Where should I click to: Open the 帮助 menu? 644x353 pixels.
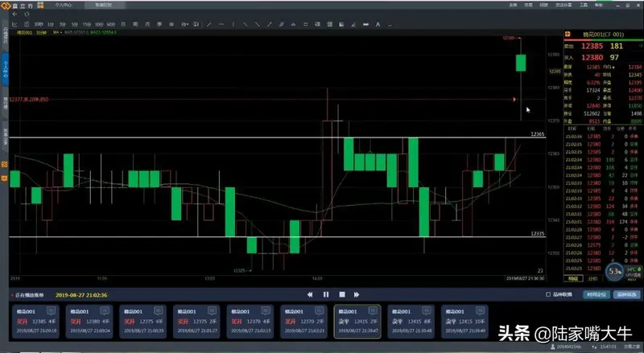pyautogui.click(x=598, y=5)
